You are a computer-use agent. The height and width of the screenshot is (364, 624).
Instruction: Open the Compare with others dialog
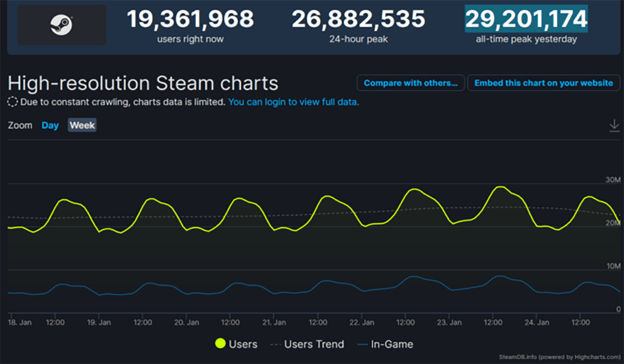pyautogui.click(x=410, y=83)
